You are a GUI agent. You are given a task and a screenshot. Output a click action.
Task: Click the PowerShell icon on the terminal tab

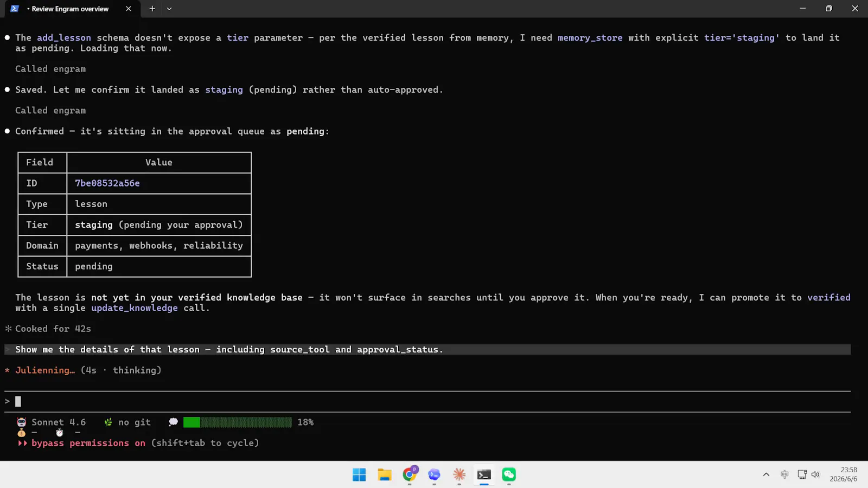[x=15, y=9]
